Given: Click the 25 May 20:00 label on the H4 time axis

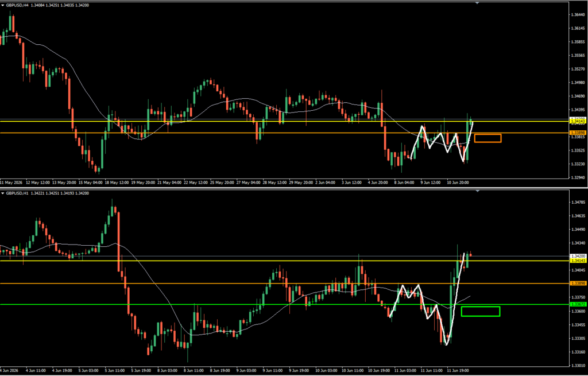Looking at the screenshot, I should [x=222, y=183].
